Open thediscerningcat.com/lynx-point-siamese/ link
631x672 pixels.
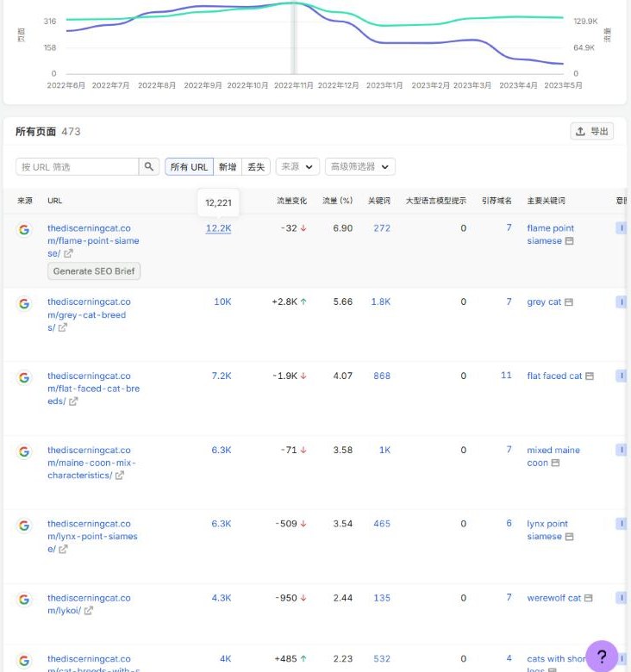[x=92, y=537]
